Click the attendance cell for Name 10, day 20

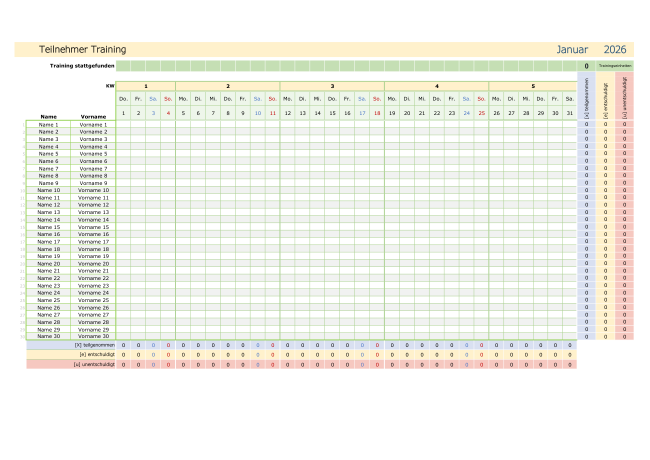click(407, 190)
